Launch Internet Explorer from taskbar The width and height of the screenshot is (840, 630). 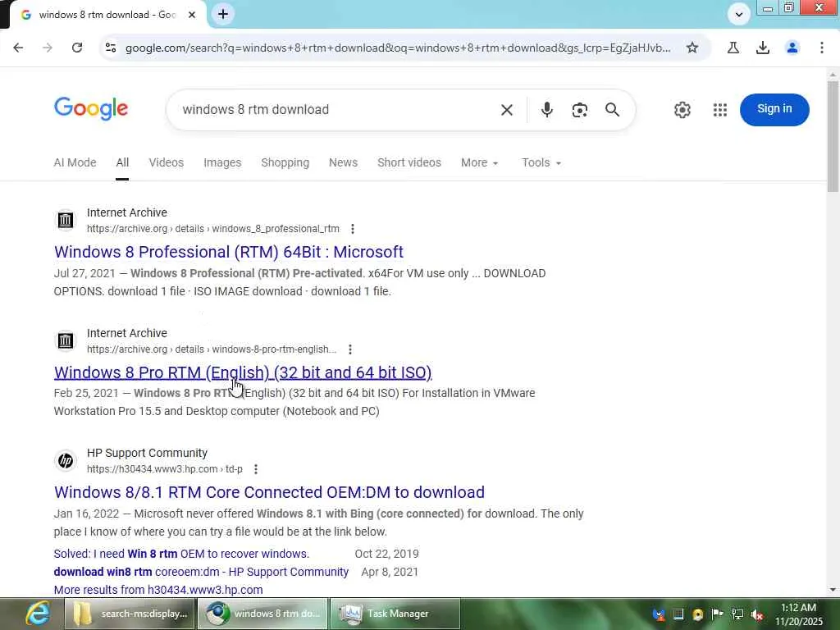tap(38, 614)
